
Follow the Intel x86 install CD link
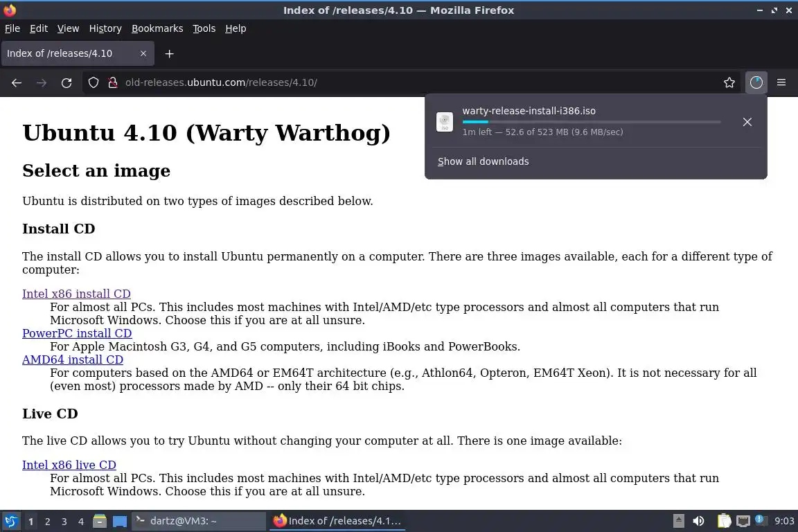76,294
